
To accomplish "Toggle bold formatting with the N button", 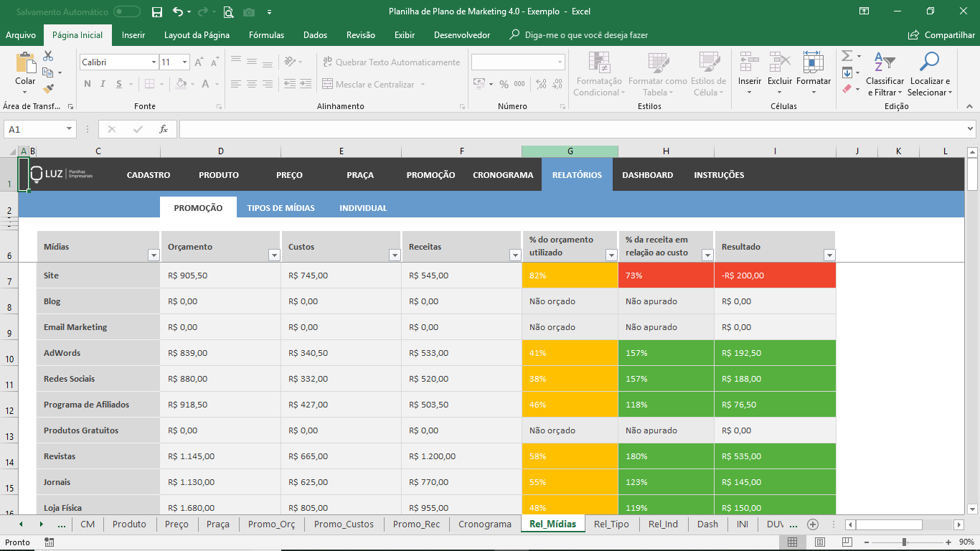I will point(88,84).
